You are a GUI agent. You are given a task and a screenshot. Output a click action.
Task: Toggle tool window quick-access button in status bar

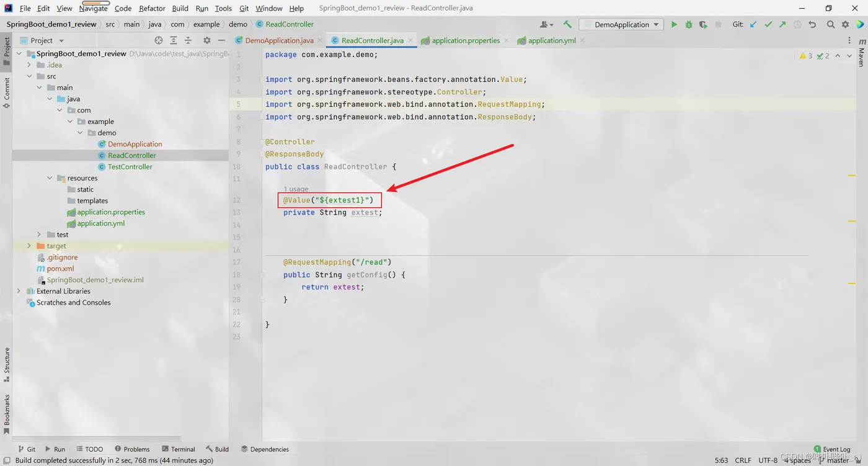(x=7, y=460)
